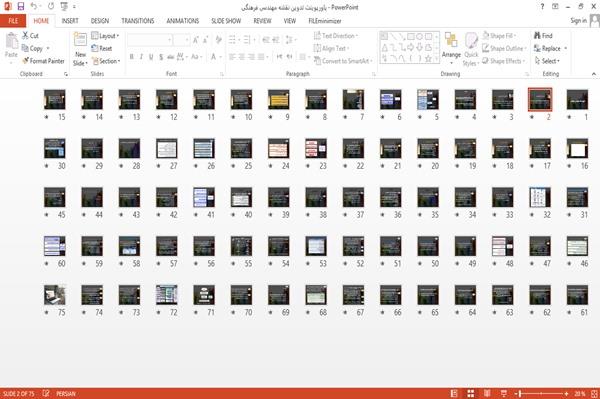600x399 pixels.
Task: Undo the last action
Action: tap(34, 7)
